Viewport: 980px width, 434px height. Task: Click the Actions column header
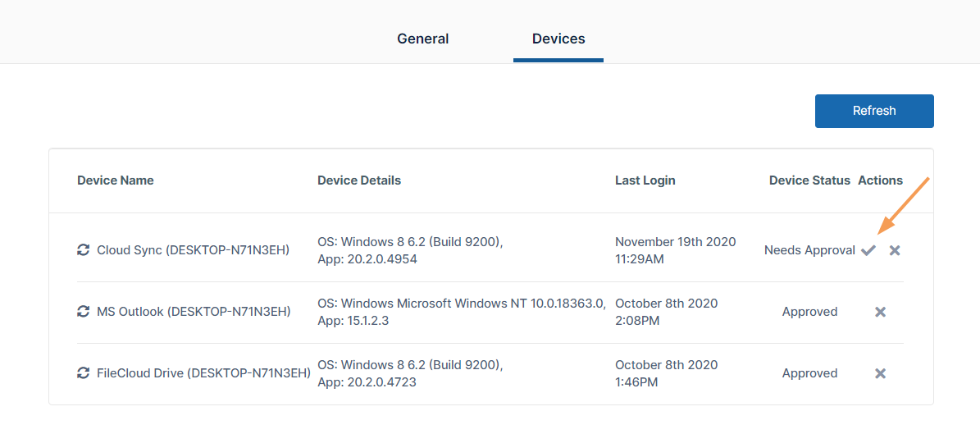tap(880, 180)
